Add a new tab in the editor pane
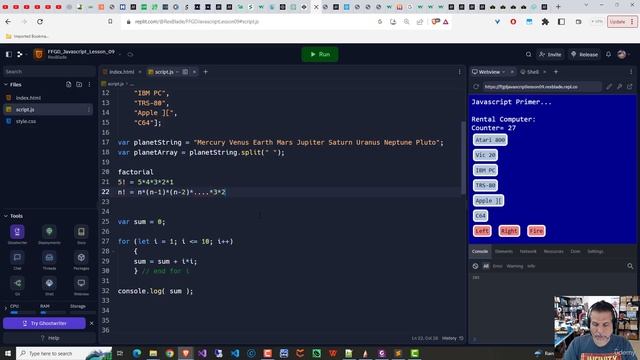The image size is (640, 360). (x=205, y=72)
